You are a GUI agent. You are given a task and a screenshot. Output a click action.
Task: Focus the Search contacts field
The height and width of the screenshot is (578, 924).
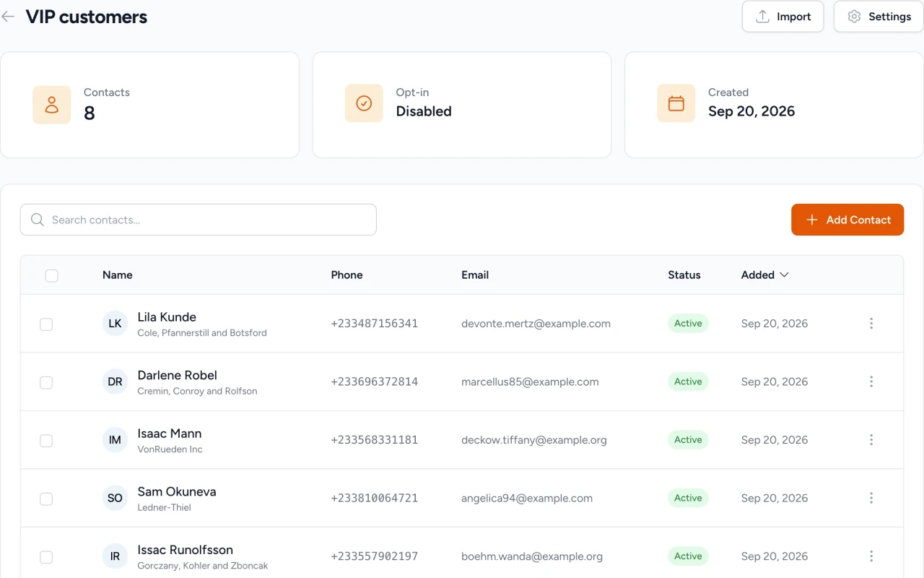[199, 220]
